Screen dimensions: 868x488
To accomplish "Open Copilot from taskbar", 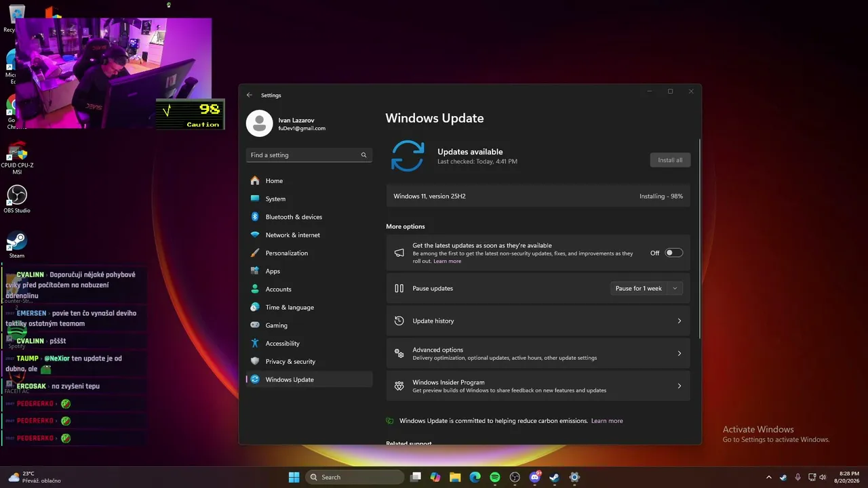I will (x=435, y=477).
